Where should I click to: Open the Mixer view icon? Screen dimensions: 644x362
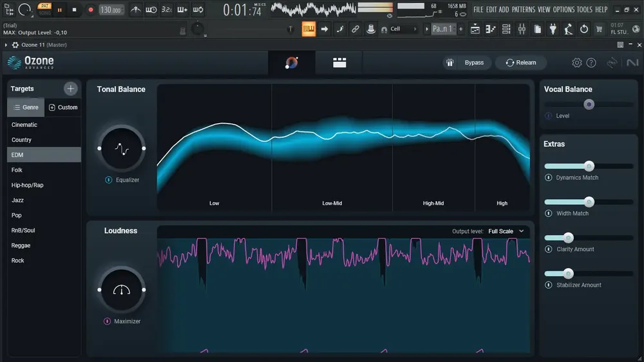[522, 29]
